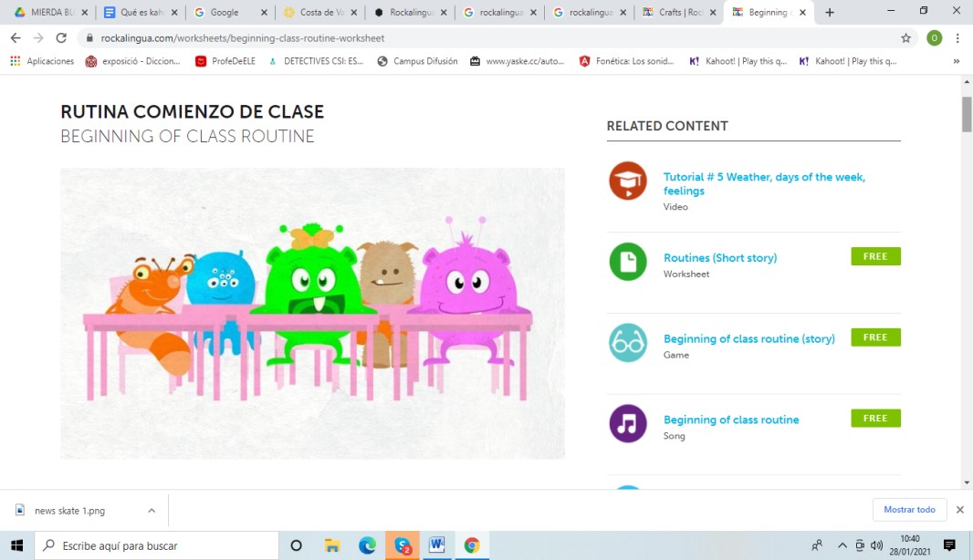The width and height of the screenshot is (973, 560).
Task: Click the FREE badge for the song
Action: coord(875,418)
